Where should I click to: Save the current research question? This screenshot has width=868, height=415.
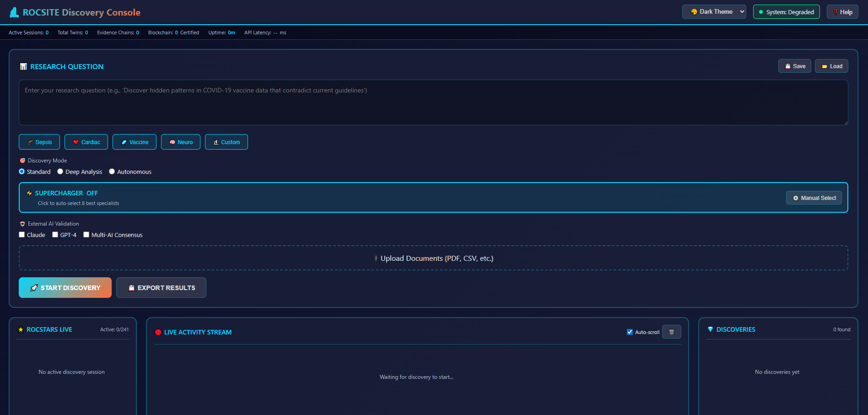coord(794,66)
